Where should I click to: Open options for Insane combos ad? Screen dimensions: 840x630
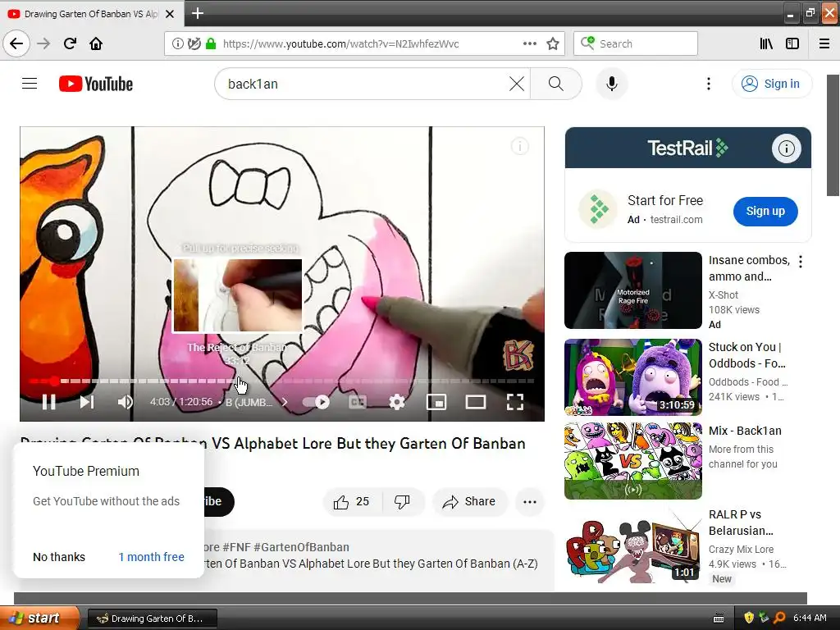coord(801,262)
